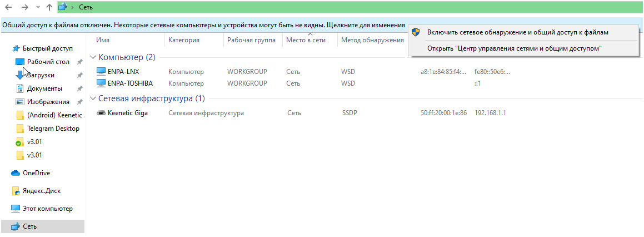This screenshot has width=644, height=237.
Task: Click the file sharing disabled notification bar
Action: (x=203, y=26)
